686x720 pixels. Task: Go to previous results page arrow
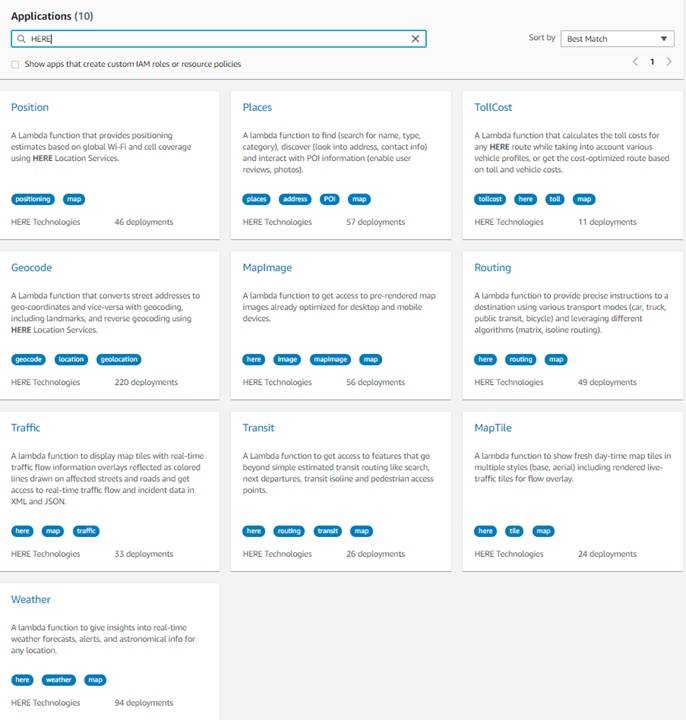[635, 62]
